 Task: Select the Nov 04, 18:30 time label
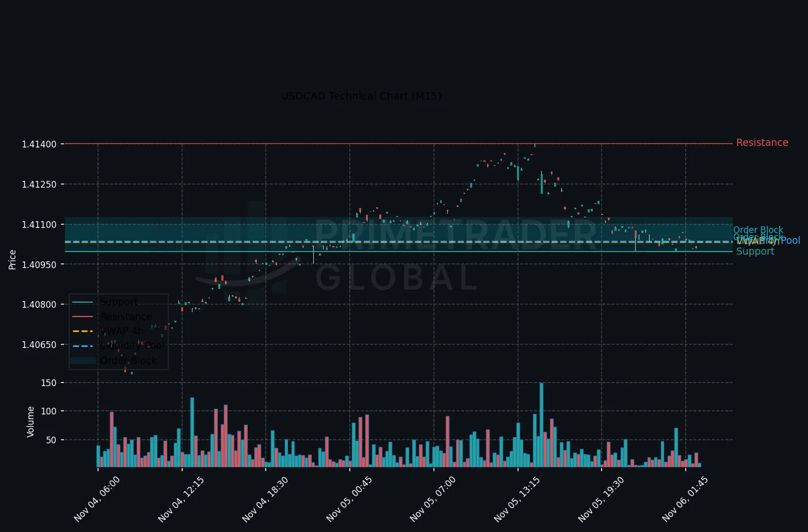coord(265,499)
